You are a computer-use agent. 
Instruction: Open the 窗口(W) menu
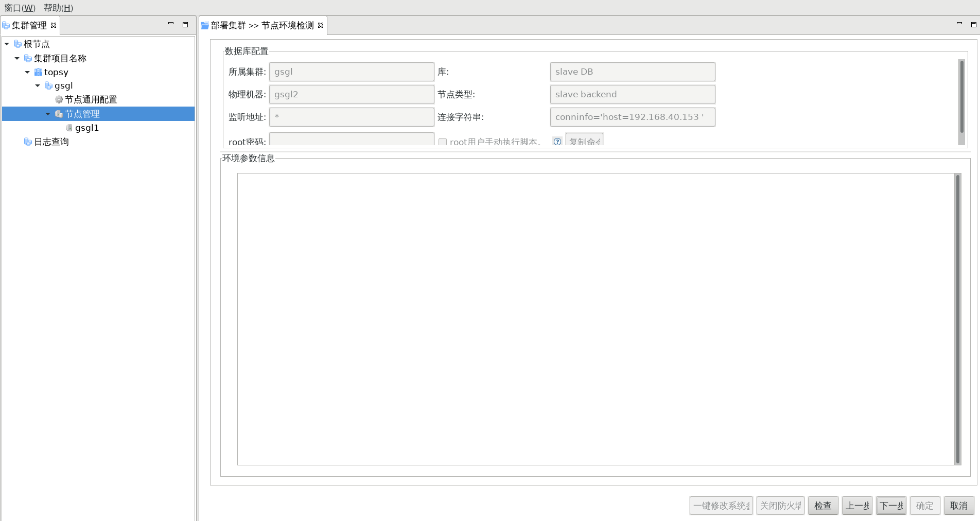(20, 8)
